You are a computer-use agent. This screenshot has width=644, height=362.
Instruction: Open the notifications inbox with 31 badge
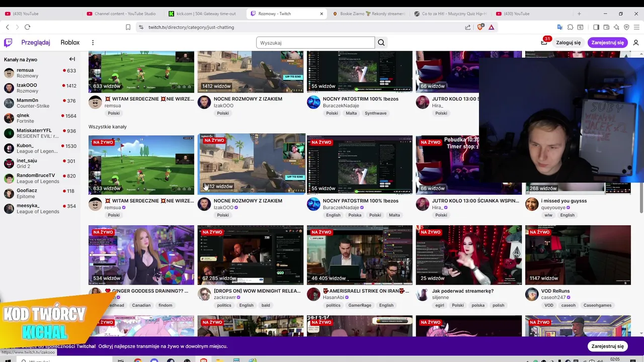(544, 43)
